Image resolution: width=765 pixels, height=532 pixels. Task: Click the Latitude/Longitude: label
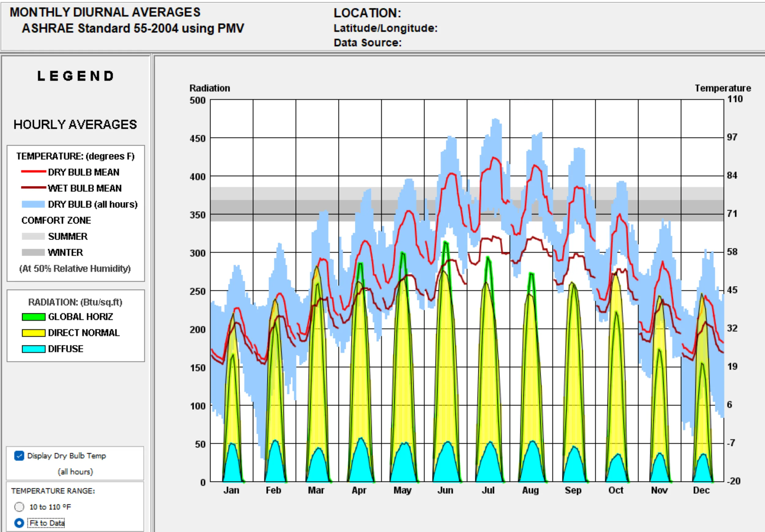[x=386, y=28]
